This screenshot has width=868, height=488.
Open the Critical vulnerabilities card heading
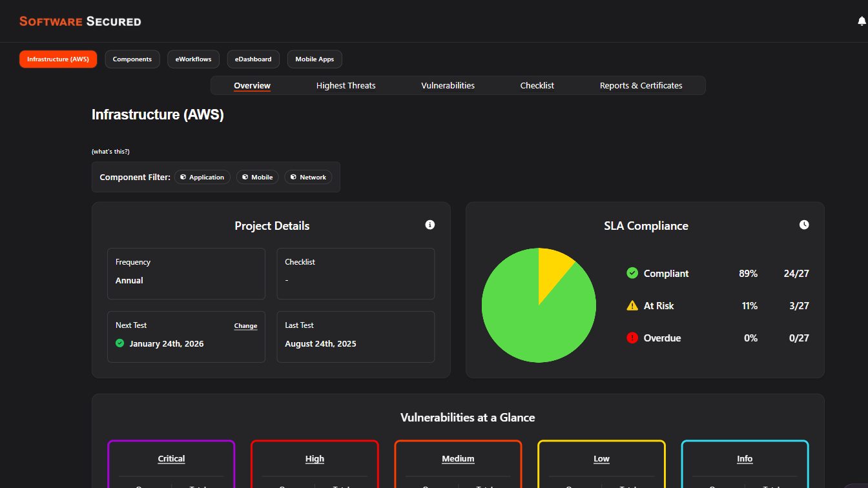pyautogui.click(x=171, y=459)
